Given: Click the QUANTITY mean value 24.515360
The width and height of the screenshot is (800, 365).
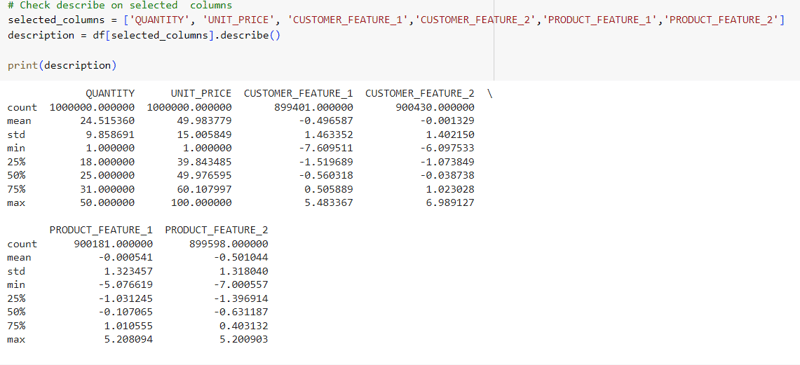Looking at the screenshot, I should point(107,121).
